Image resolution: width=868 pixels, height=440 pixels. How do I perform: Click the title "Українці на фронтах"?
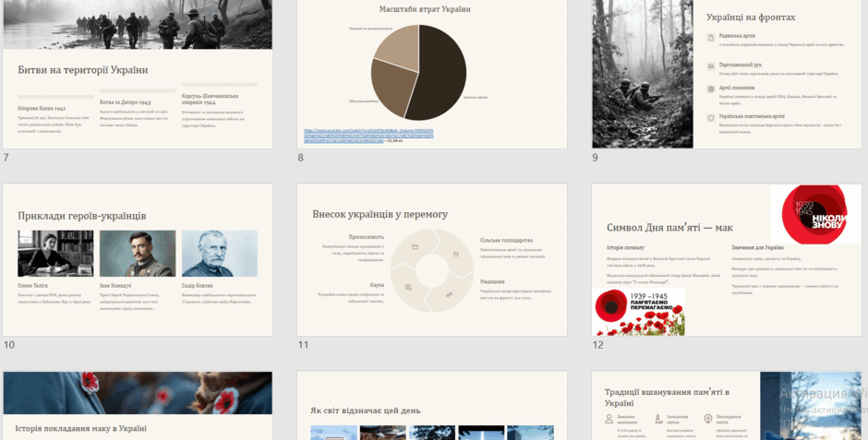click(x=751, y=18)
